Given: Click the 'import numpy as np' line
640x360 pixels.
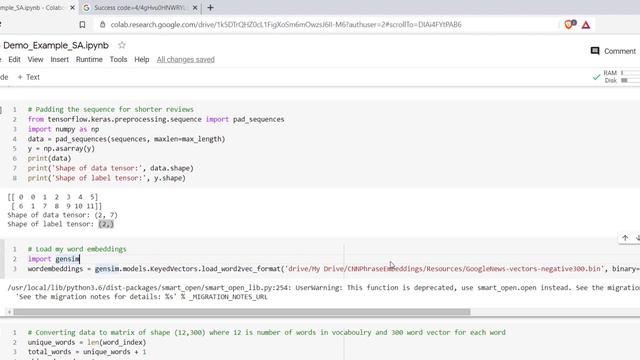Looking at the screenshot, I should (x=63, y=129).
